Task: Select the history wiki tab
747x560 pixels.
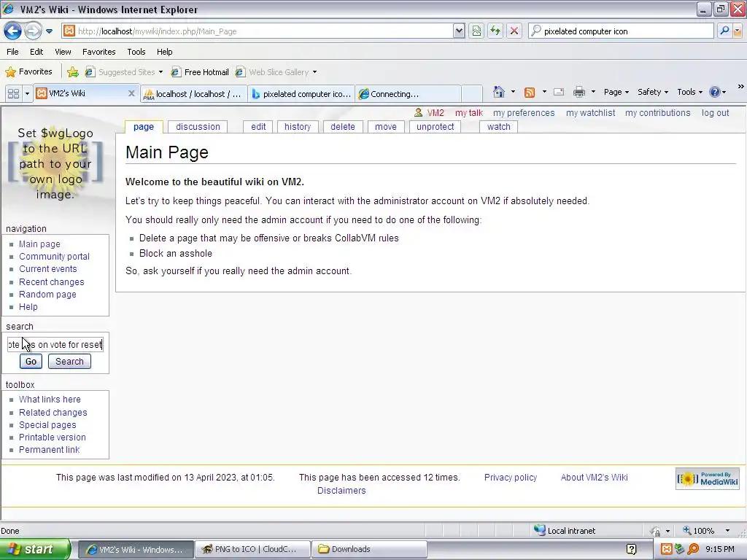Action: point(298,127)
